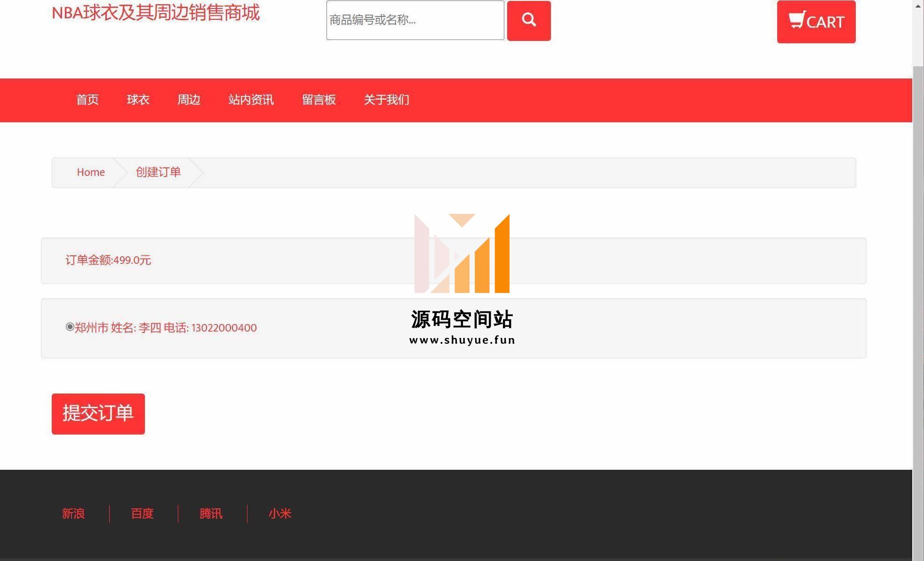Go to 首页 in navigation bar
This screenshot has width=924, height=561.
(x=88, y=100)
